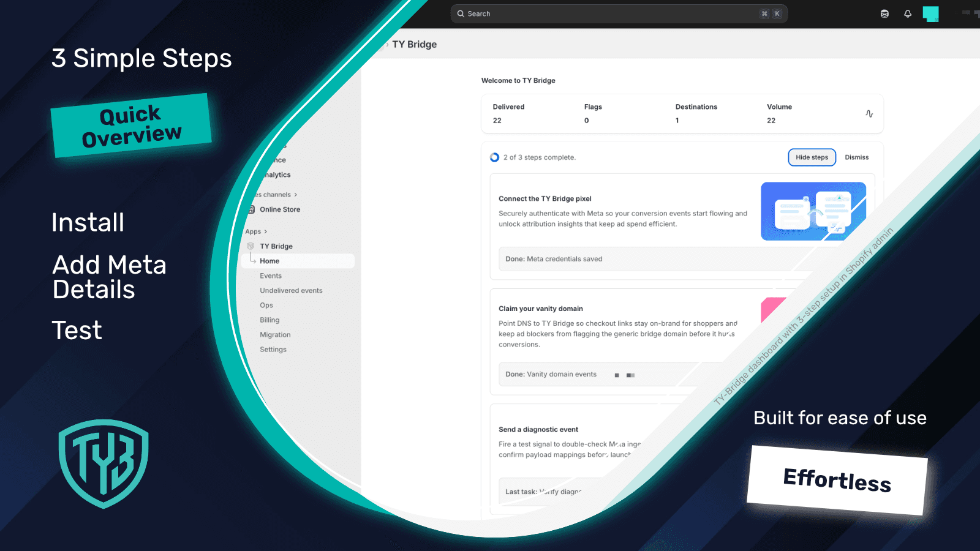Dismiss the setup steps guide

856,157
